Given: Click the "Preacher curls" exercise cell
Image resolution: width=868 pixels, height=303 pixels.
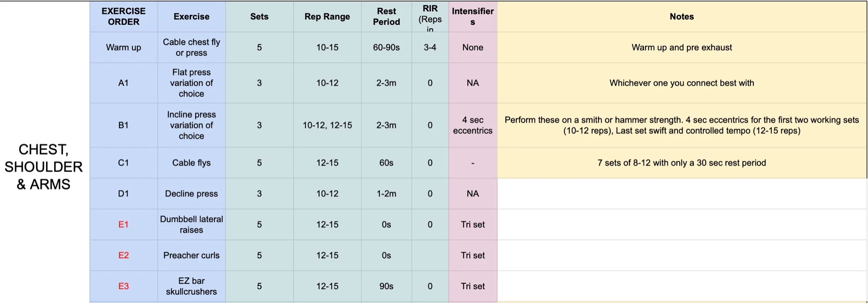Looking at the screenshot, I should [191, 255].
